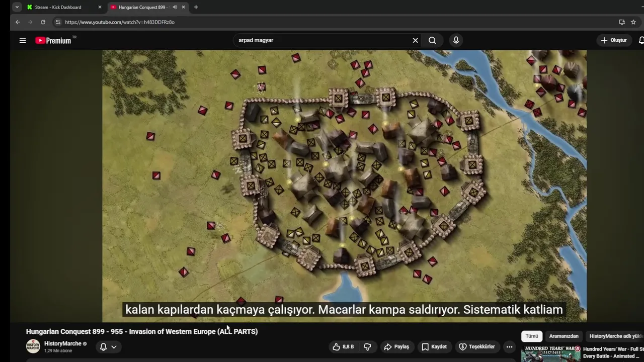Start voice search with microphone
644x362 pixels.
(x=456, y=40)
